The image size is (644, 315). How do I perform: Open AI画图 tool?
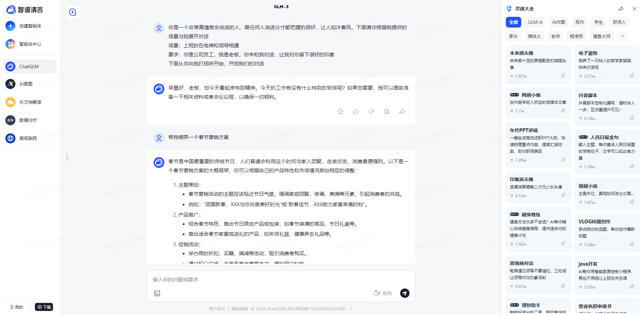(30, 84)
